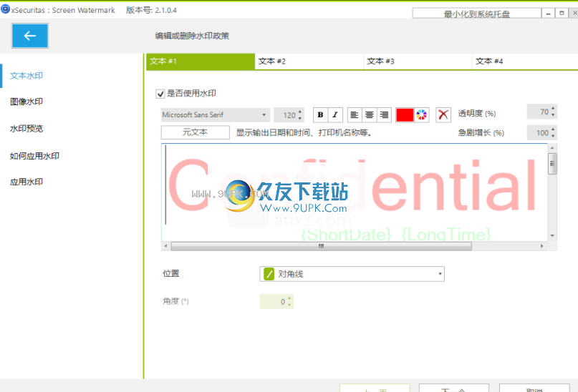The width and height of the screenshot is (578, 392).
Task: Decrease the font size 120 value
Action: coord(299,118)
